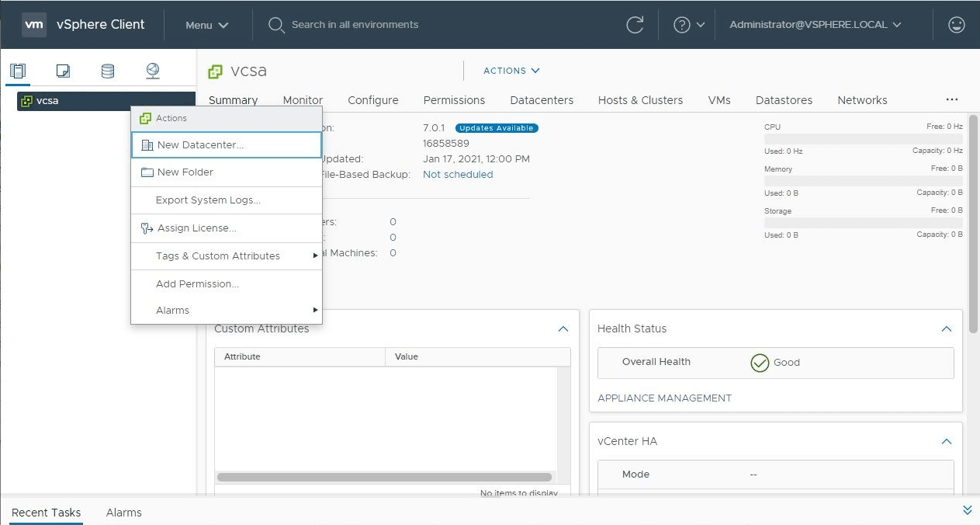Image resolution: width=980 pixels, height=525 pixels.
Task: Collapse the vCenter HA panel
Action: pos(946,442)
